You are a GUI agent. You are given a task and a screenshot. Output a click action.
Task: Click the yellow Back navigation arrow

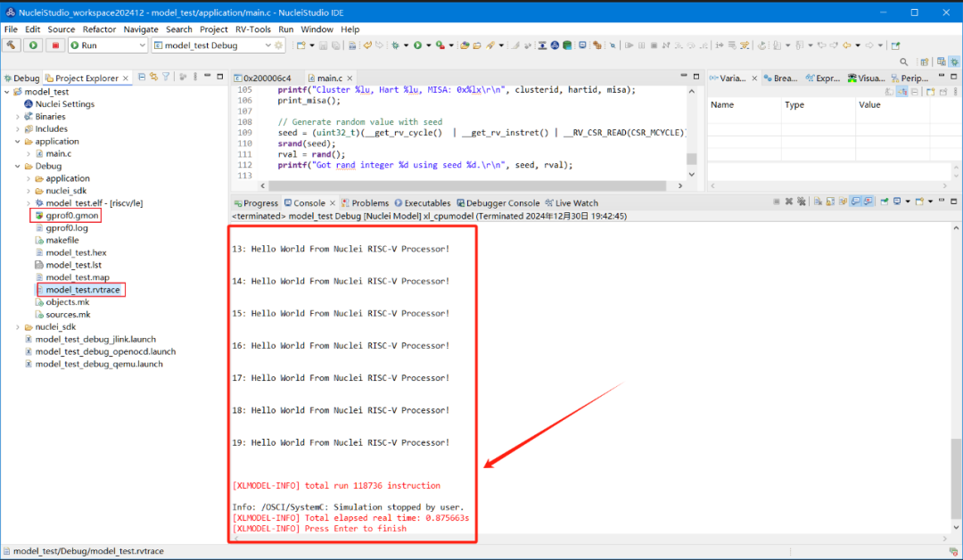pyautogui.click(x=847, y=45)
